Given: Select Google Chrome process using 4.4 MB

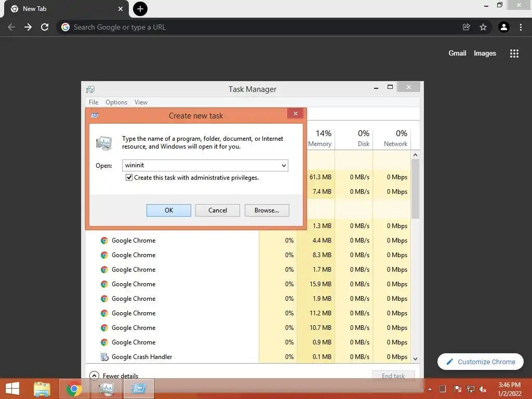Looking at the screenshot, I should click(248, 240).
